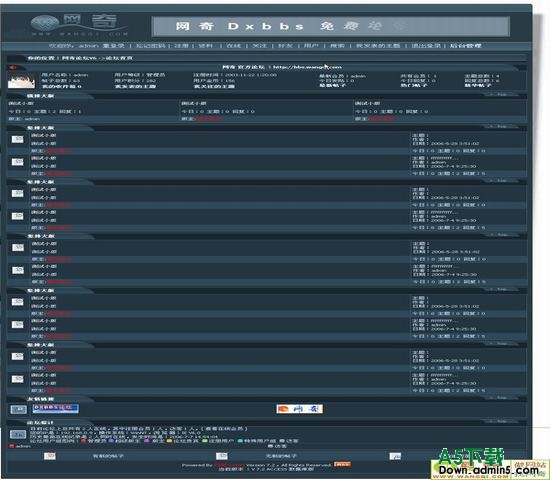Viewport: 550px width, 480px height.
Task: Open 搜索 from the navigation bar
Action: point(337,46)
